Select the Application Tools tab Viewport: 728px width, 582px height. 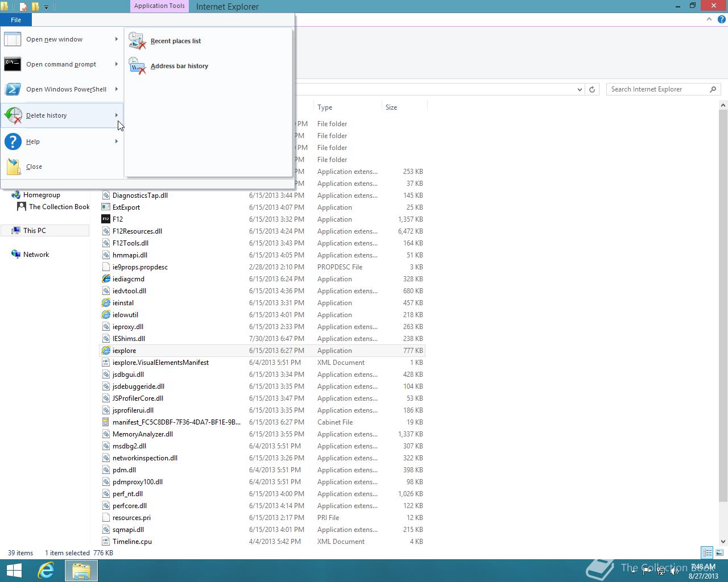159,6
